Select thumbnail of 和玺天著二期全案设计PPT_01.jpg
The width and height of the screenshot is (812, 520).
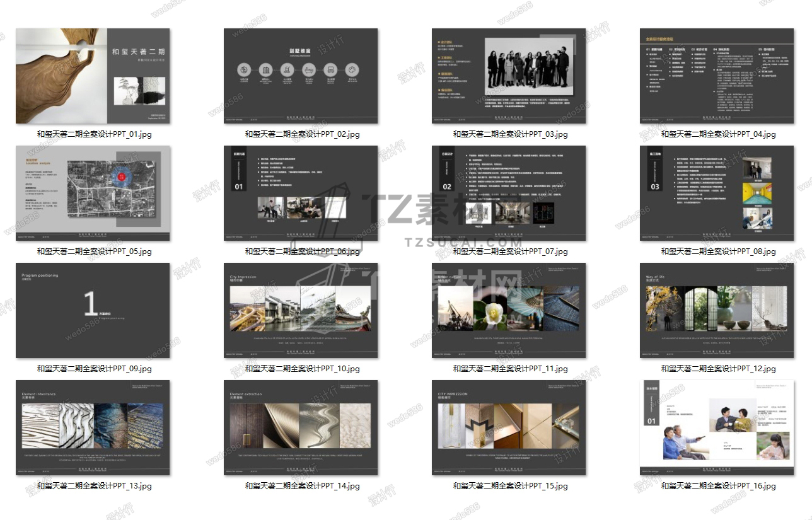coord(93,76)
